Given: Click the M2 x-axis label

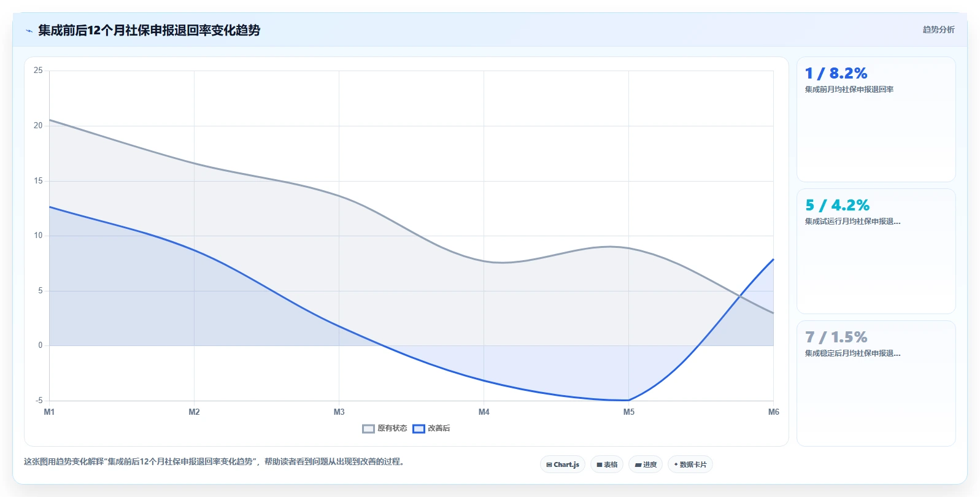Looking at the screenshot, I should click(194, 412).
